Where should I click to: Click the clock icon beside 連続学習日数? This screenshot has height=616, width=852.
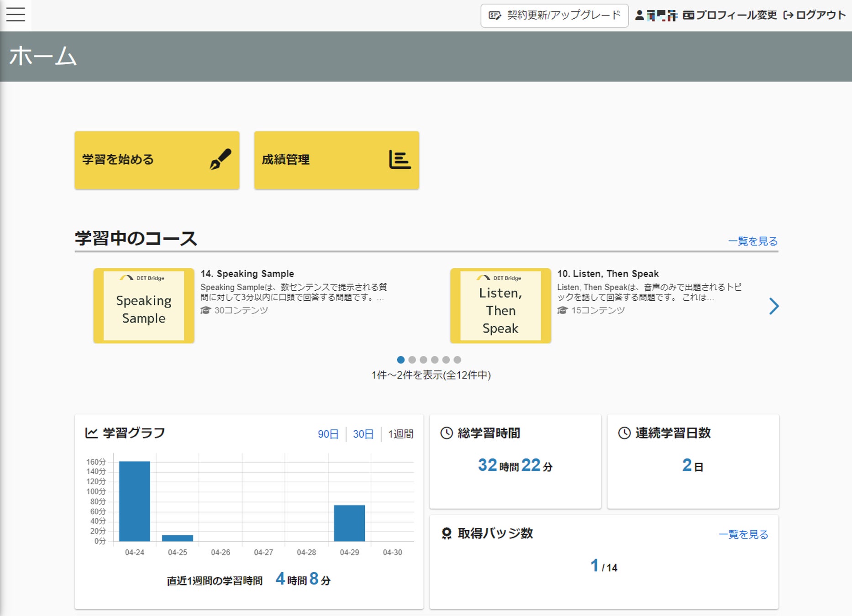(624, 433)
